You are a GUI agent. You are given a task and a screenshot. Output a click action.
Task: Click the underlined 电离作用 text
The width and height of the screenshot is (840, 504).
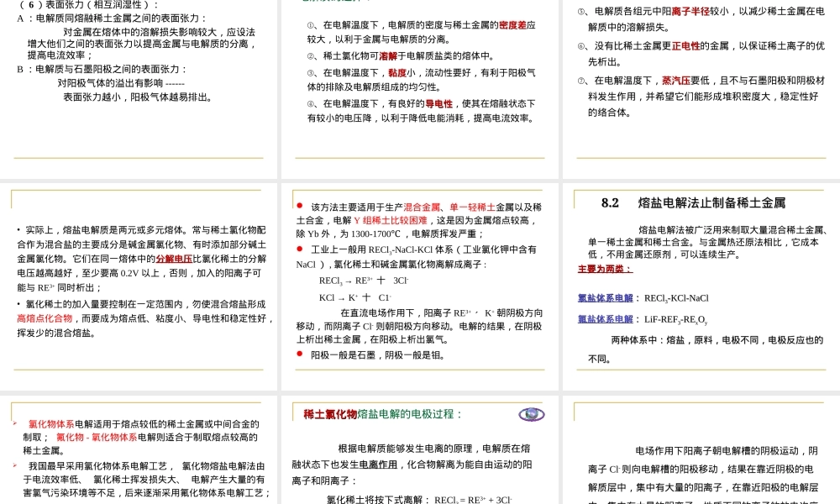click(378, 465)
